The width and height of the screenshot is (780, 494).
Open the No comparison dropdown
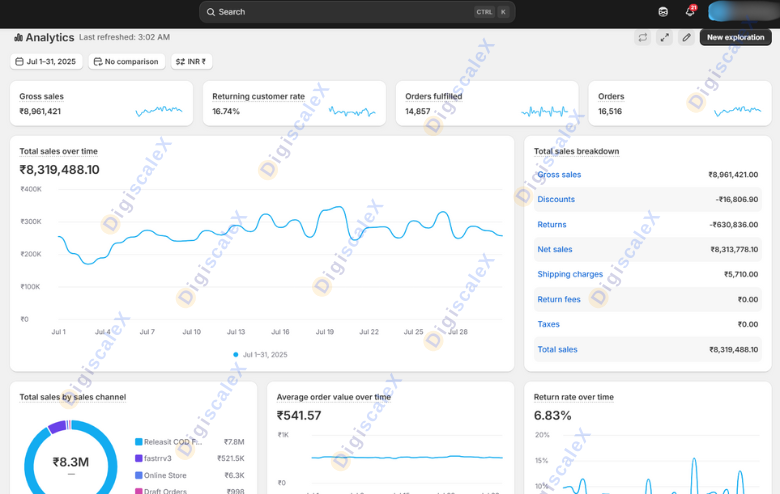pyautogui.click(x=127, y=62)
